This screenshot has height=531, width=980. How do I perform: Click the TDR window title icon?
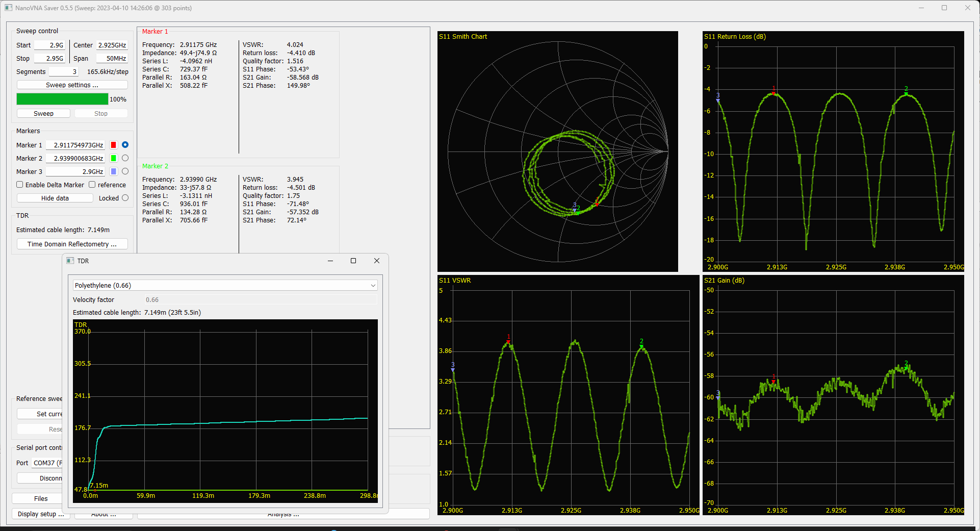[70, 261]
